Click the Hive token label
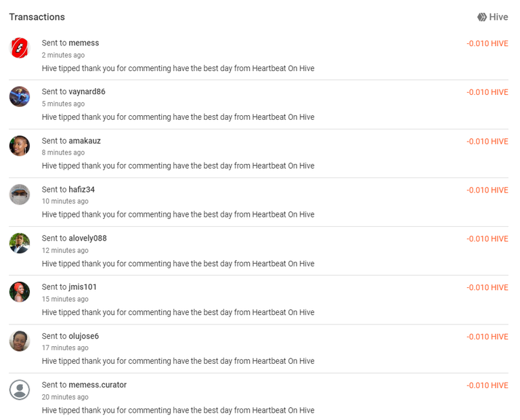The height and width of the screenshot is (420, 520). click(498, 17)
